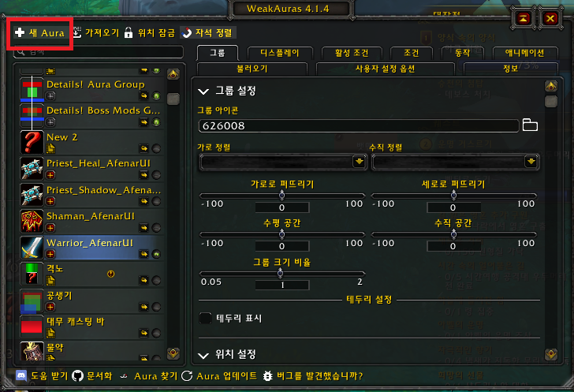Image resolution: width=574 pixels, height=392 pixels.
Task: Open the 조건 tab
Action: click(412, 53)
